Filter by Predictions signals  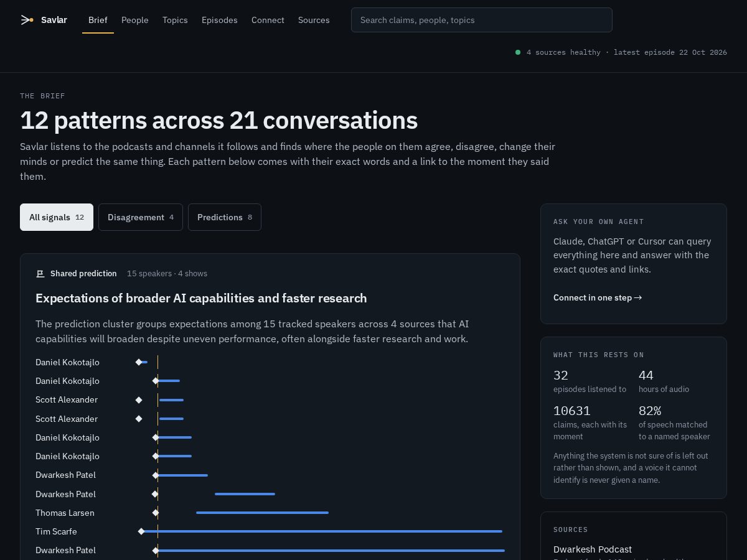225,217
